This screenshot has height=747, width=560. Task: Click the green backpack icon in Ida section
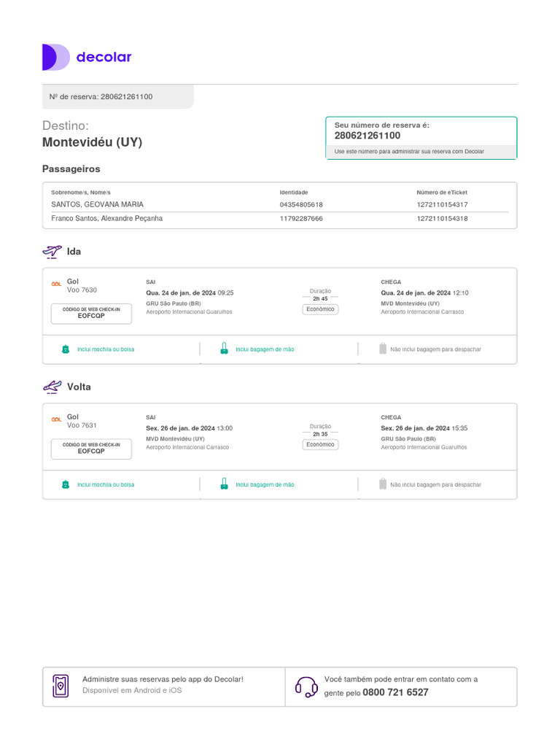click(x=66, y=349)
